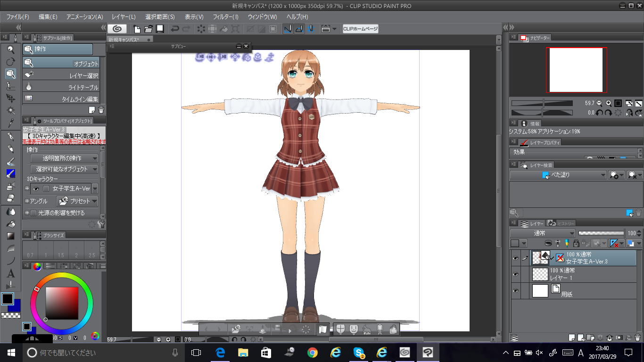Select the Text tool

pos(10,273)
